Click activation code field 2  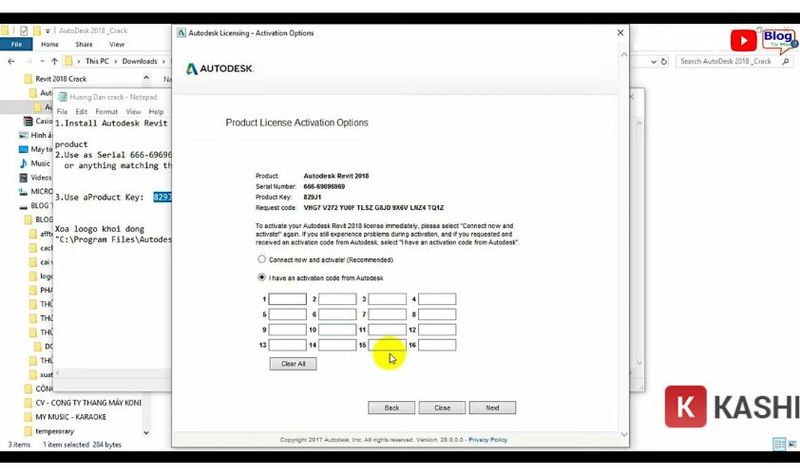point(337,299)
